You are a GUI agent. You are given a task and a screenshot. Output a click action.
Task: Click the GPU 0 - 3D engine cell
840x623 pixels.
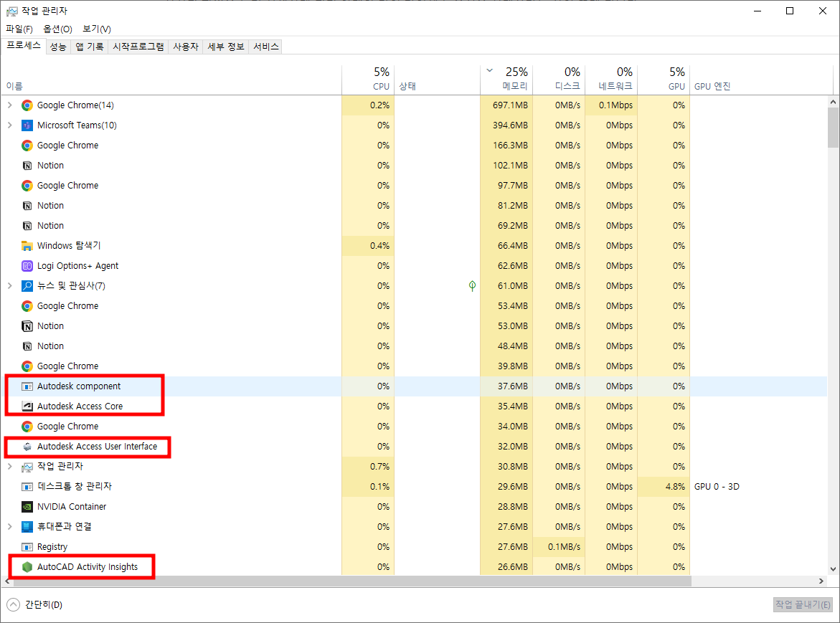(717, 487)
